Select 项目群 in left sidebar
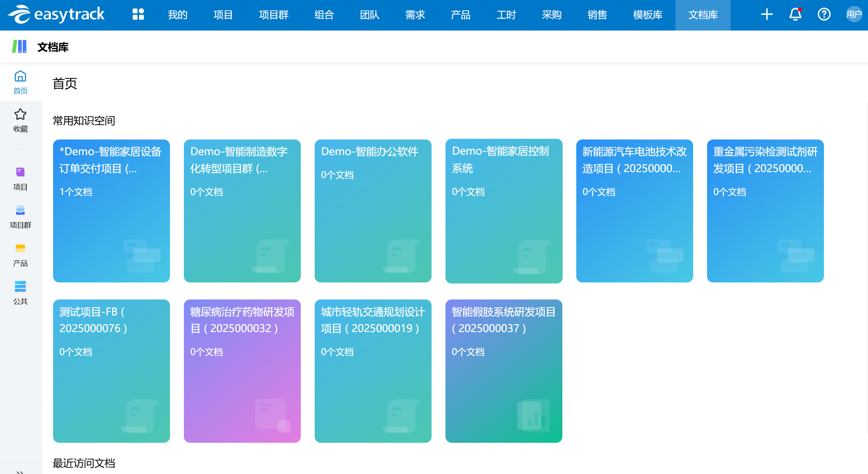The image size is (868, 474). pyautogui.click(x=20, y=217)
